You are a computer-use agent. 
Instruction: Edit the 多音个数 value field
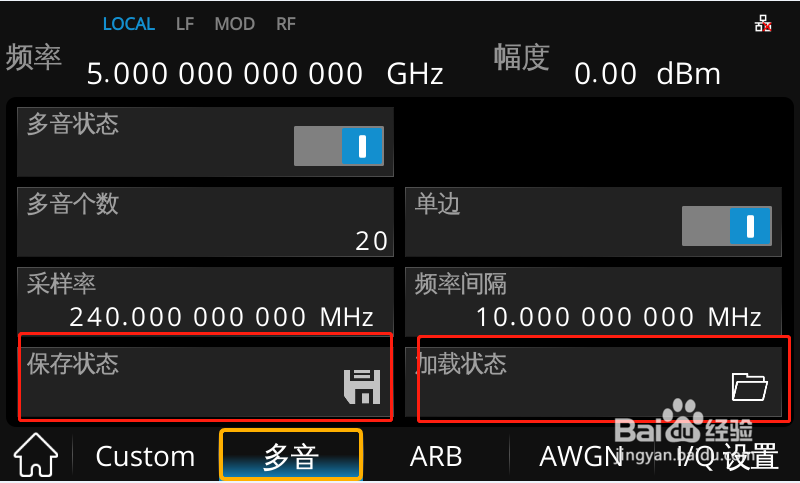coord(205,222)
